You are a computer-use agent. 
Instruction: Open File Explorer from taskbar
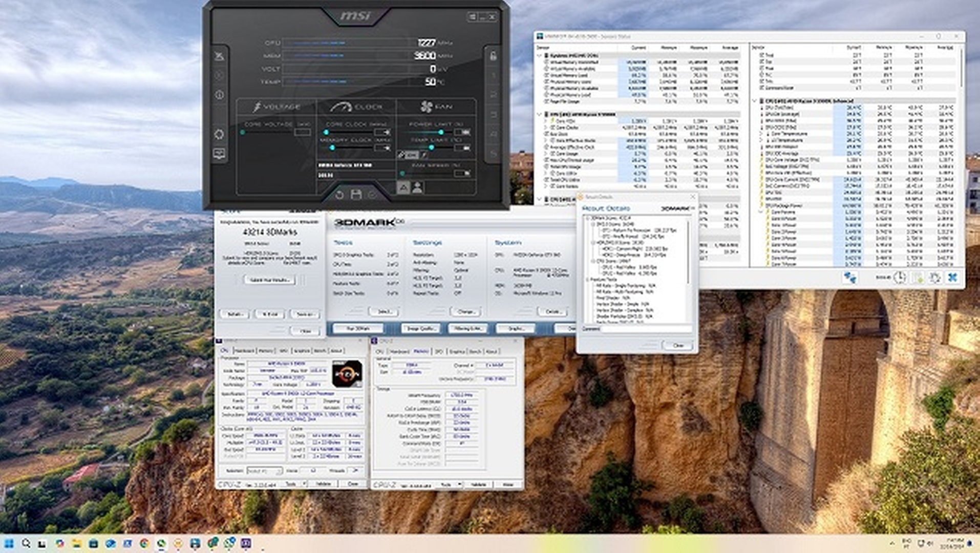coord(76,543)
